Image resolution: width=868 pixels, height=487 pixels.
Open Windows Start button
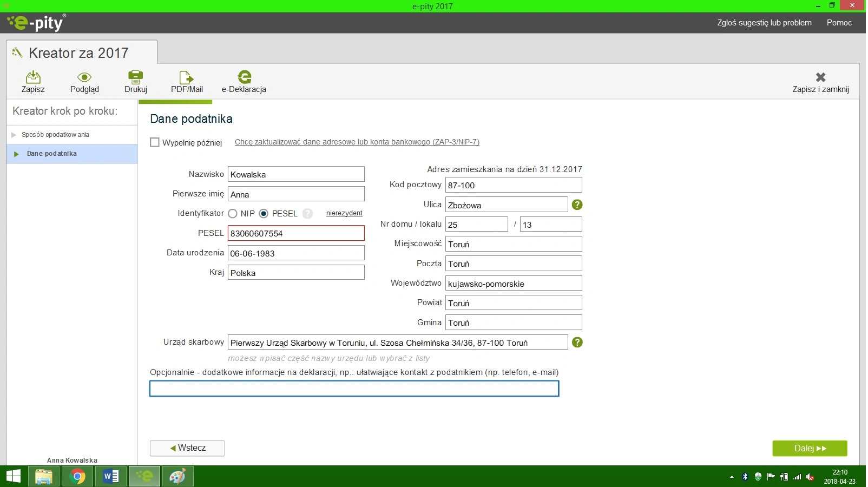point(13,476)
